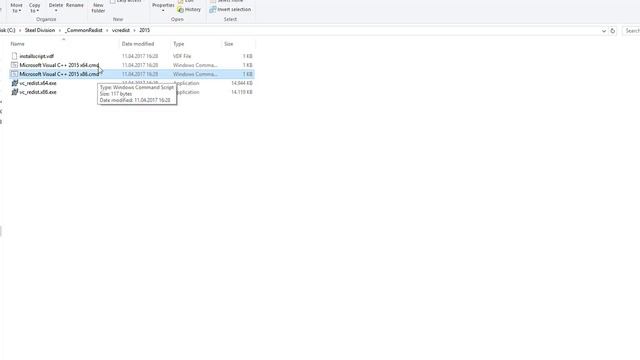
Task: Go to vcredist in the breadcrumb
Action: pos(121,30)
